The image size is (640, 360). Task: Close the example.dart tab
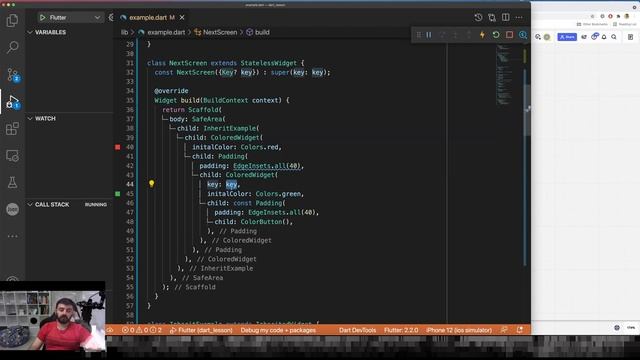pyautogui.click(x=182, y=18)
